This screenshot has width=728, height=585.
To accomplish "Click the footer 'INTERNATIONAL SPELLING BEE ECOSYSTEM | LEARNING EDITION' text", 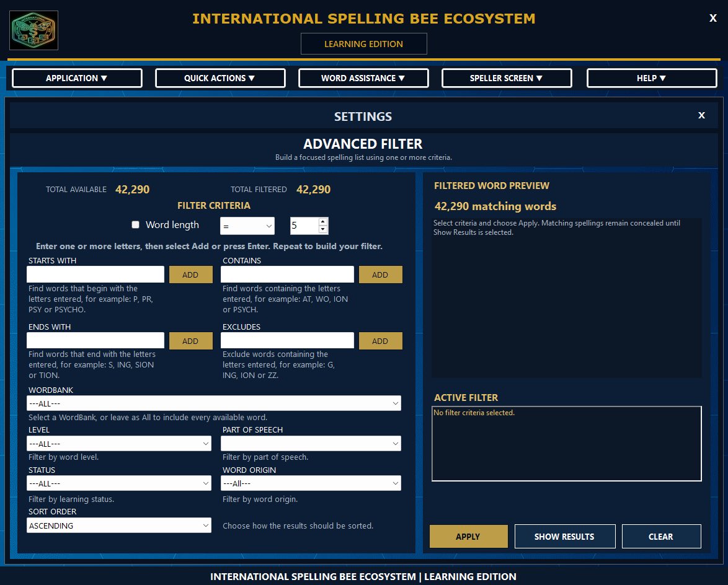I will point(363,576).
